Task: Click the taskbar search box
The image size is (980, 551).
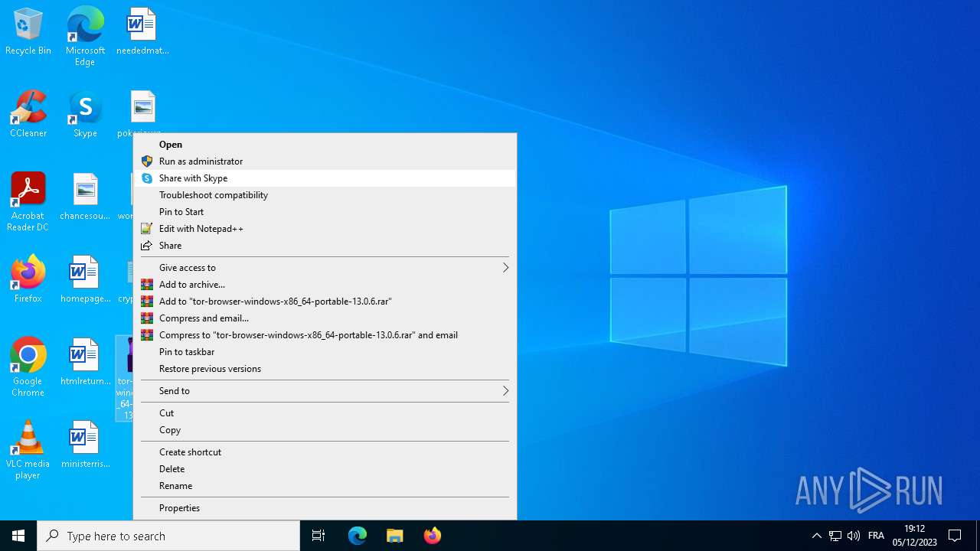Action: point(168,536)
